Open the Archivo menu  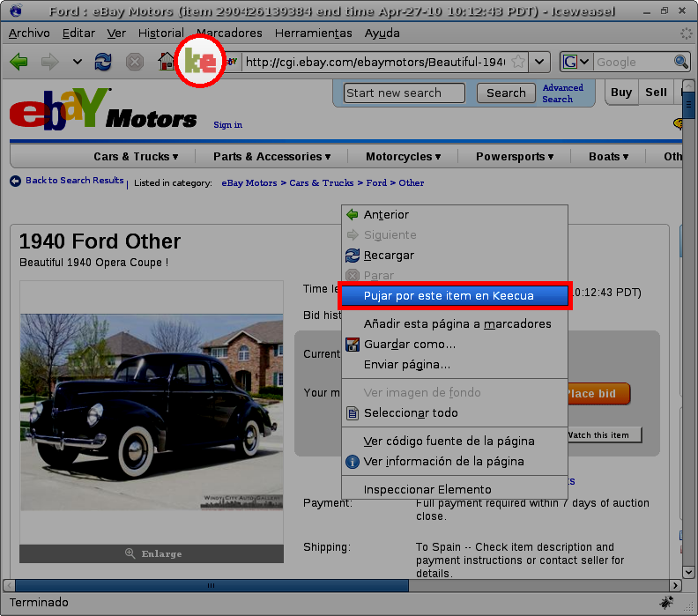(x=29, y=33)
